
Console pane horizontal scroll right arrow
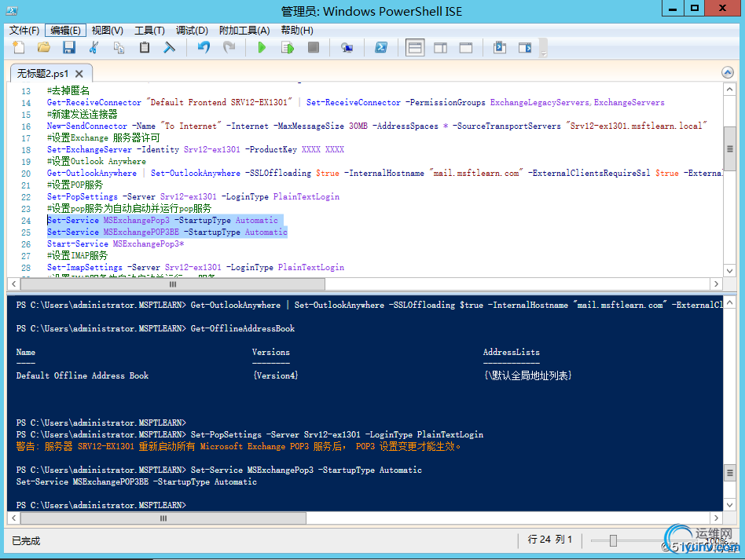[717, 518]
